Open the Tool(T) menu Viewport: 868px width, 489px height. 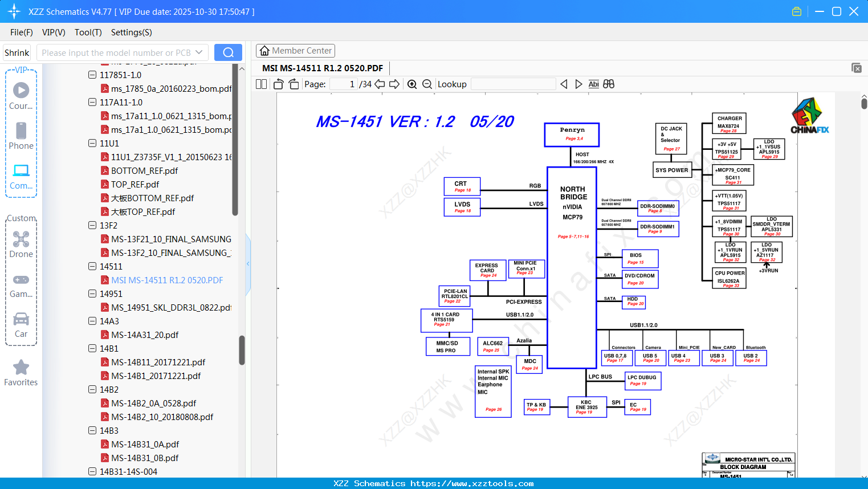click(88, 32)
